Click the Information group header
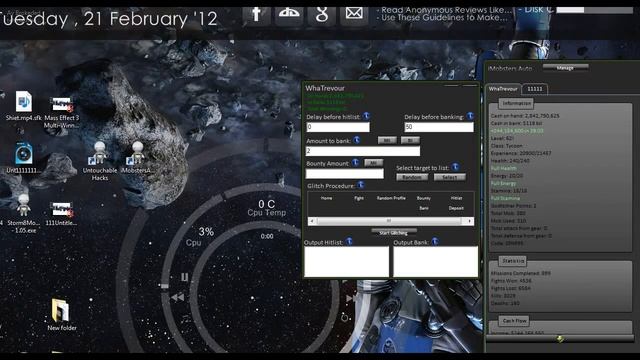Screen dimensions: 640x360 click(x=516, y=103)
